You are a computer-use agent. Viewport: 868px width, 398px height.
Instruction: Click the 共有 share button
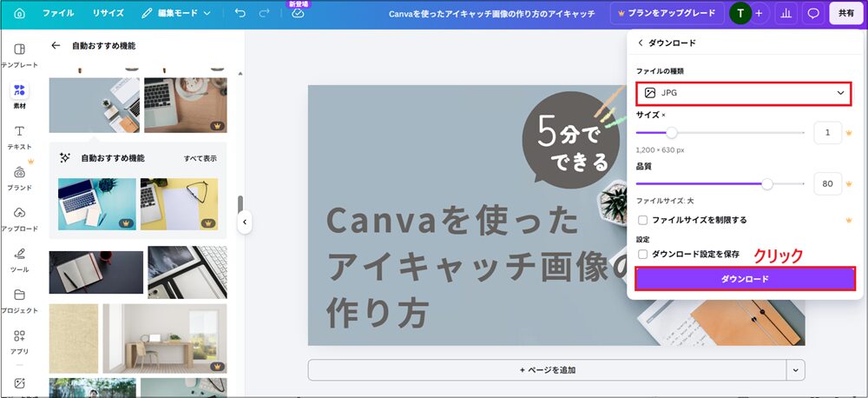[845, 13]
